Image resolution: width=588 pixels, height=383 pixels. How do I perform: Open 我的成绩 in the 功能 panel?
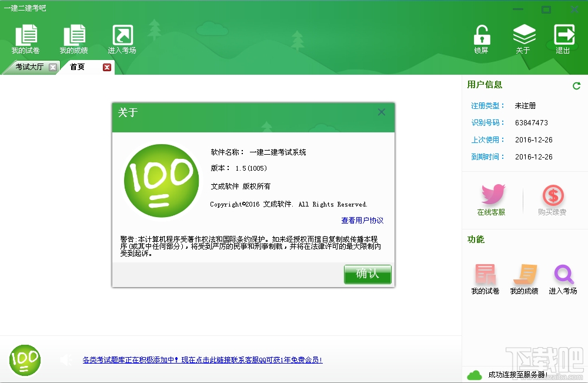pos(524,279)
